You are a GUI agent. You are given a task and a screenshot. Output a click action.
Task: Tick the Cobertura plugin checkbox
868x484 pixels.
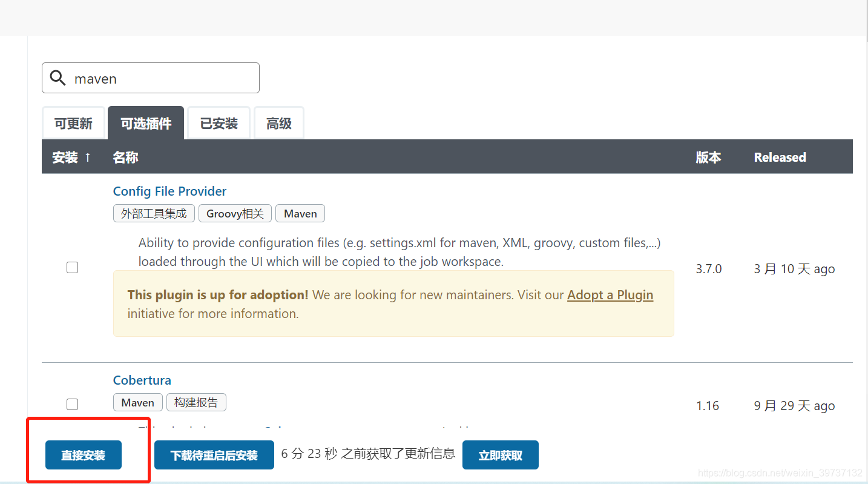72,404
